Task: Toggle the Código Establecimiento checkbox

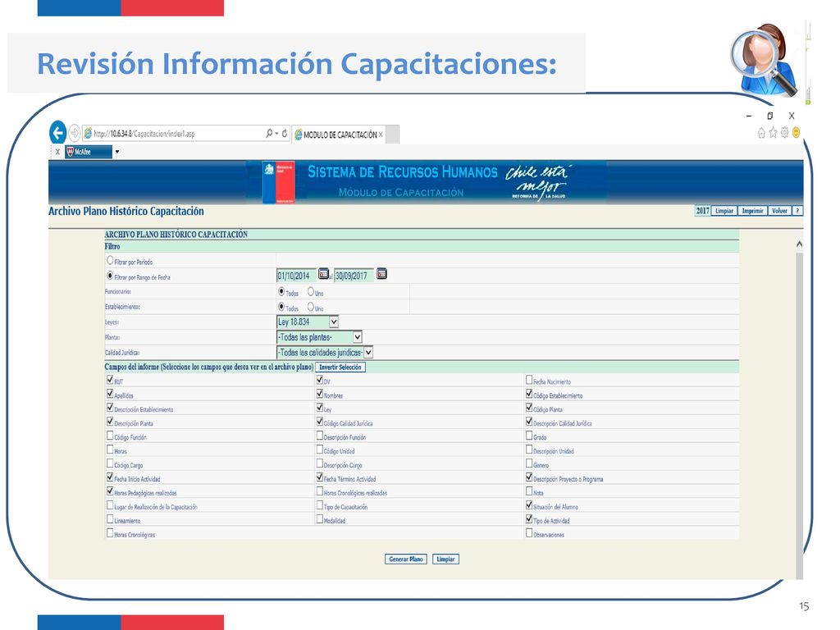Action: 529,394
